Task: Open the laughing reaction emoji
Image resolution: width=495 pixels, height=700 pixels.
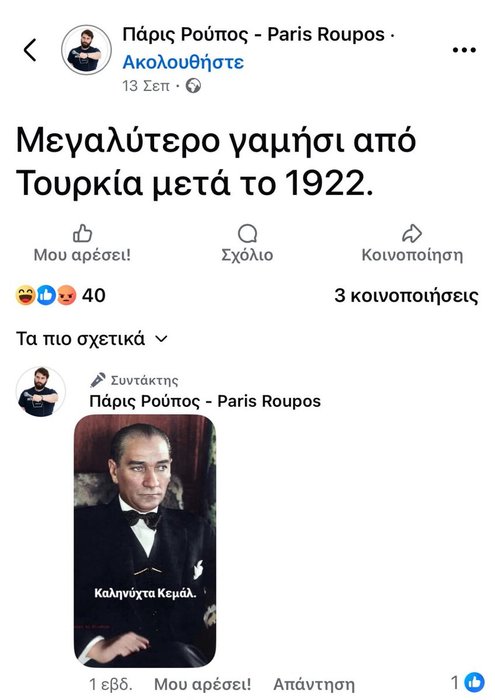Action: pyautogui.click(x=25, y=295)
